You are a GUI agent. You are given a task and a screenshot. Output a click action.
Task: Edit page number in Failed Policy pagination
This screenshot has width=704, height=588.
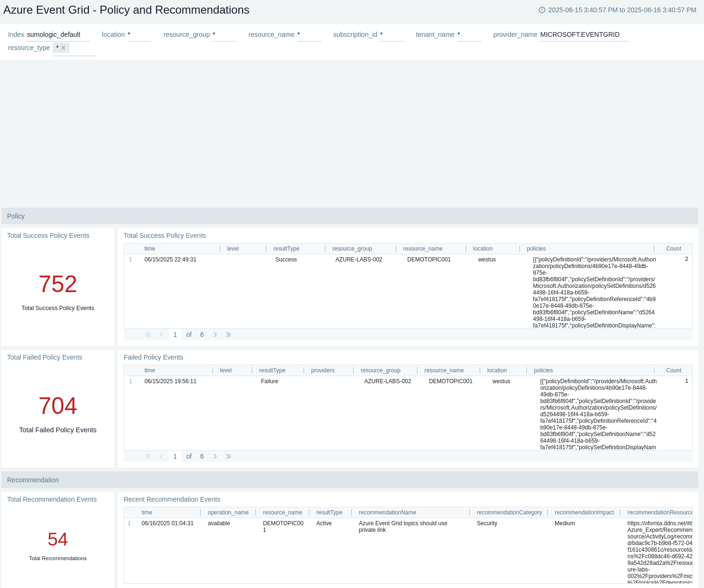(175, 456)
